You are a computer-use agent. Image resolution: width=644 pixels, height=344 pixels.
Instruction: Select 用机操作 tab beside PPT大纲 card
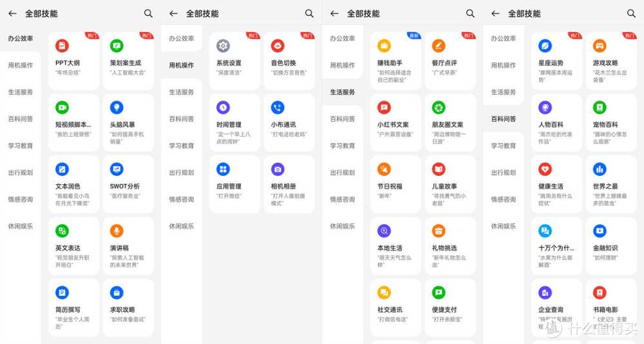[x=21, y=65]
